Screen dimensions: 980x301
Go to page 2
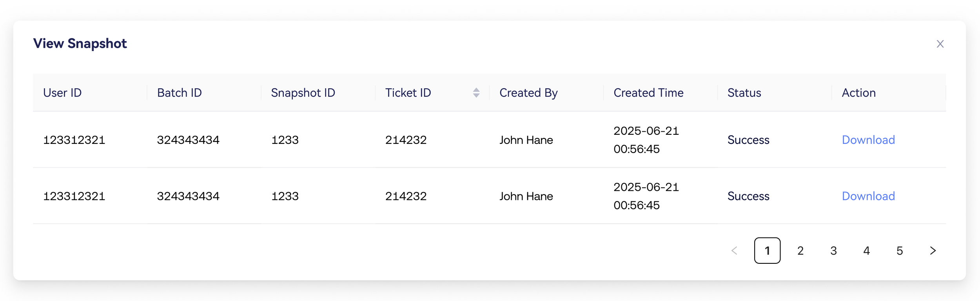[800, 251]
